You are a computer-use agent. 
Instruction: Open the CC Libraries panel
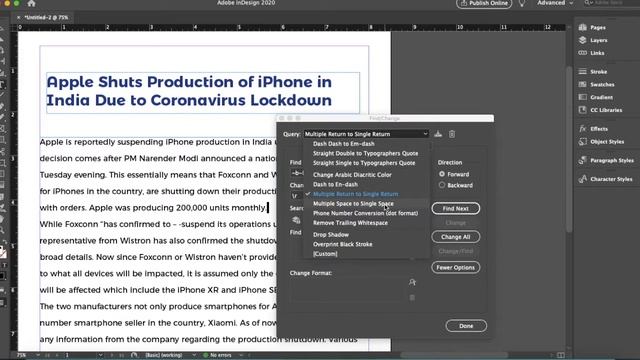[600, 110]
